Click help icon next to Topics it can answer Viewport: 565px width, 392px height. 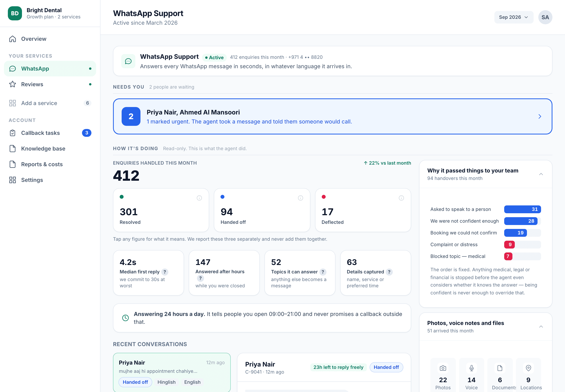tap(323, 272)
